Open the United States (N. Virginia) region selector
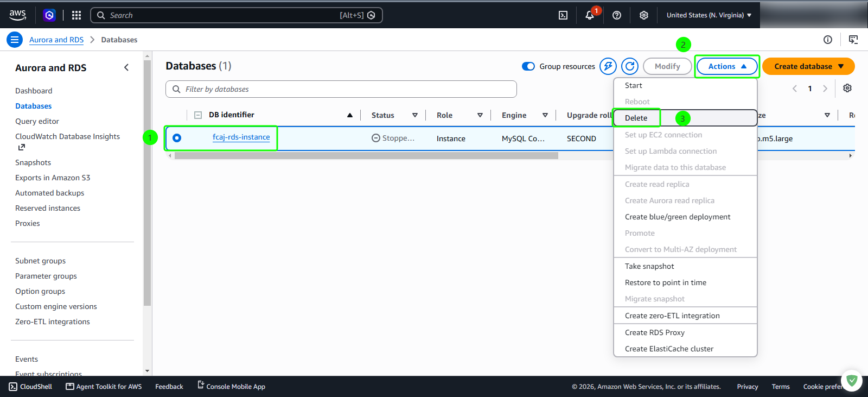The width and height of the screenshot is (868, 397). click(x=709, y=15)
